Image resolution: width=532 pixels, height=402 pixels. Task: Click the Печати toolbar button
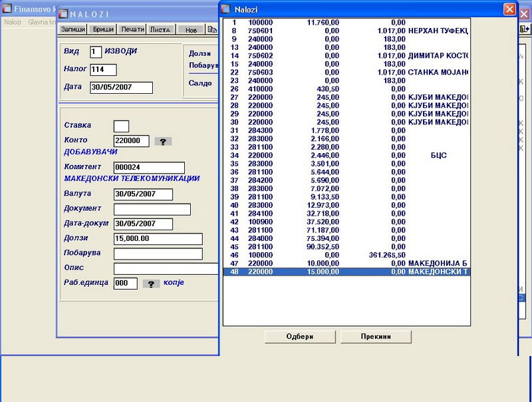point(132,29)
